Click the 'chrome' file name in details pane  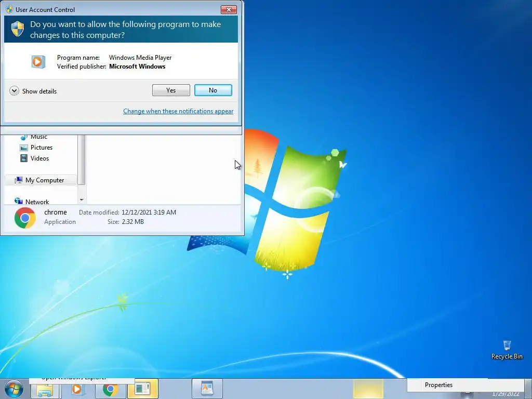pos(55,212)
